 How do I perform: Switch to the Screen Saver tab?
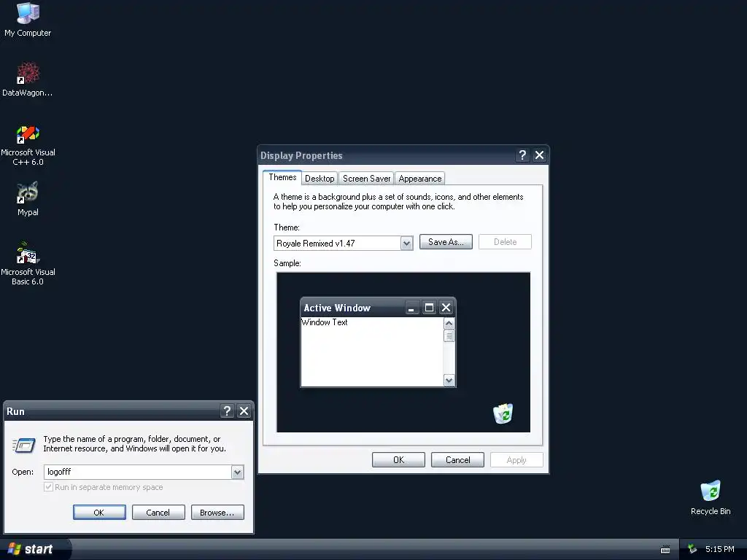tap(366, 179)
